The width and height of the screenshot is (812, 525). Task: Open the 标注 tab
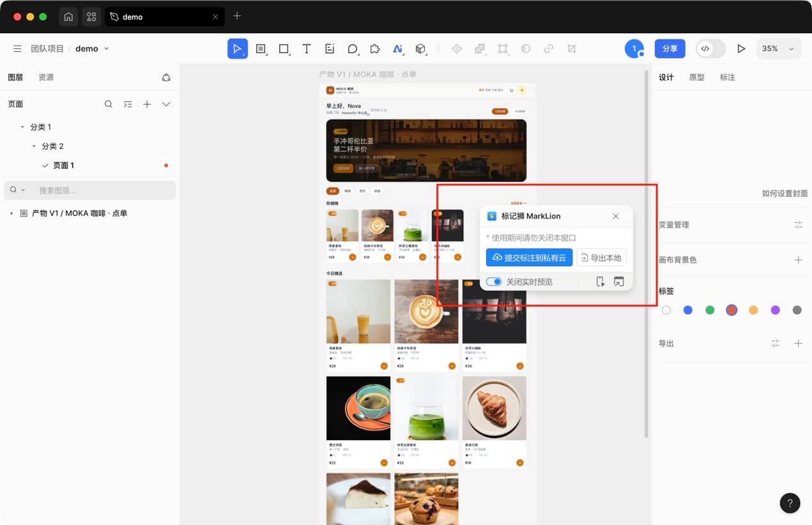[x=727, y=77]
